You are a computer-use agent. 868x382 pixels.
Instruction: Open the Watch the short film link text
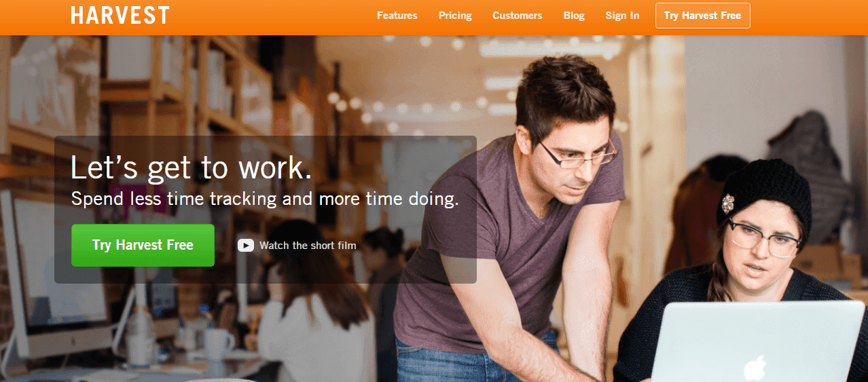(x=308, y=246)
